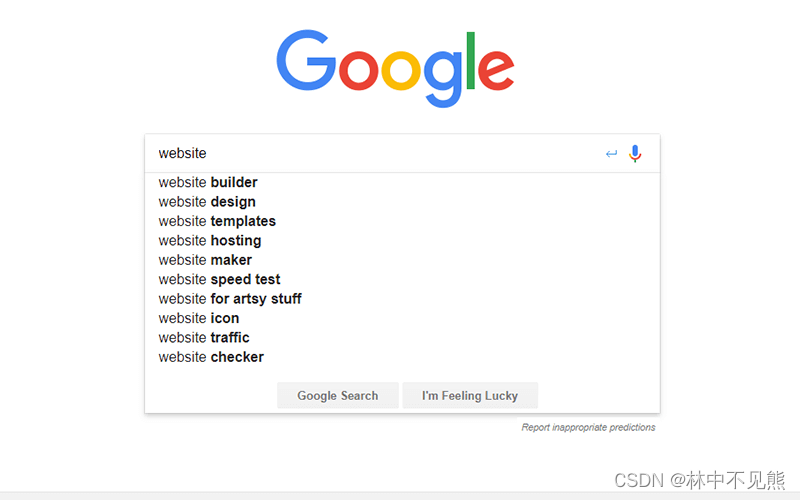Viewport: 800px width, 500px height.
Task: Select the "website builder" suggestion
Action: click(x=208, y=182)
